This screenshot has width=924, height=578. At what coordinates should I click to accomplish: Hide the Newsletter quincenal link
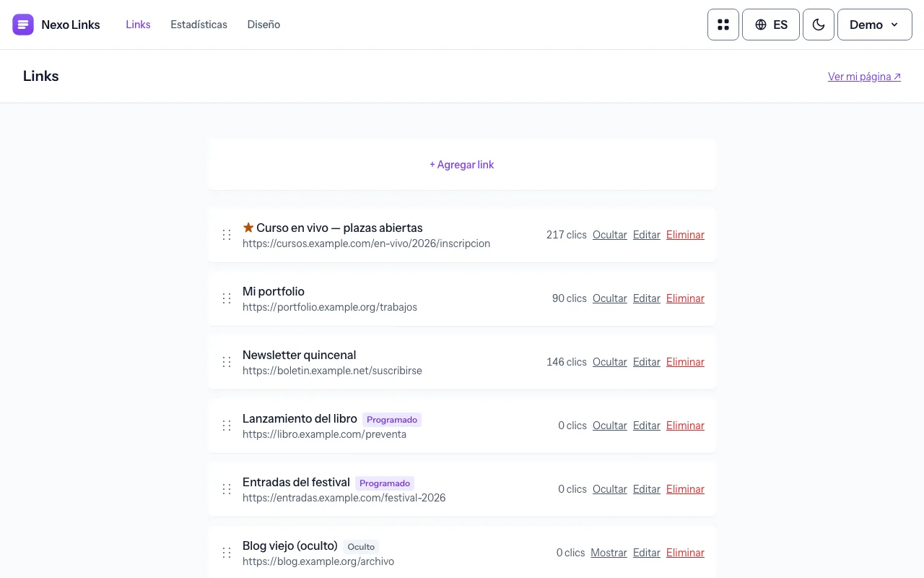coord(610,362)
